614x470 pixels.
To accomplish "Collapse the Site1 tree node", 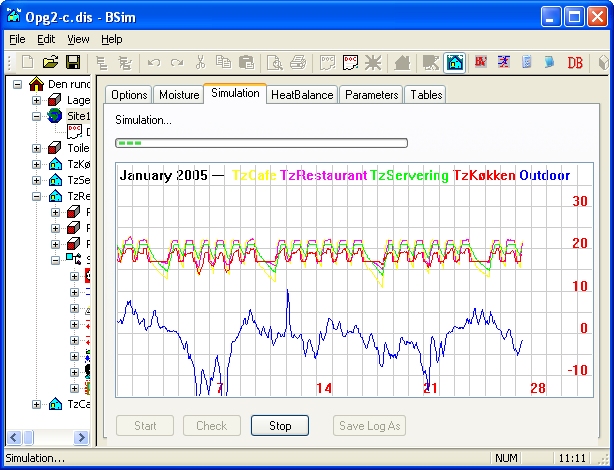I will pyautogui.click(x=36, y=116).
